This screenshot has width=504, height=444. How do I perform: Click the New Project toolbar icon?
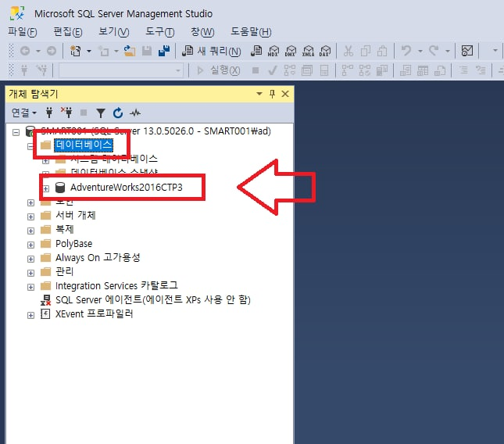[x=76, y=51]
